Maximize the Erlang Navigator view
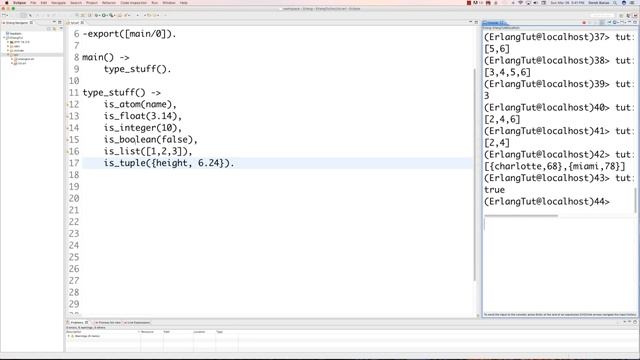 point(60,22)
